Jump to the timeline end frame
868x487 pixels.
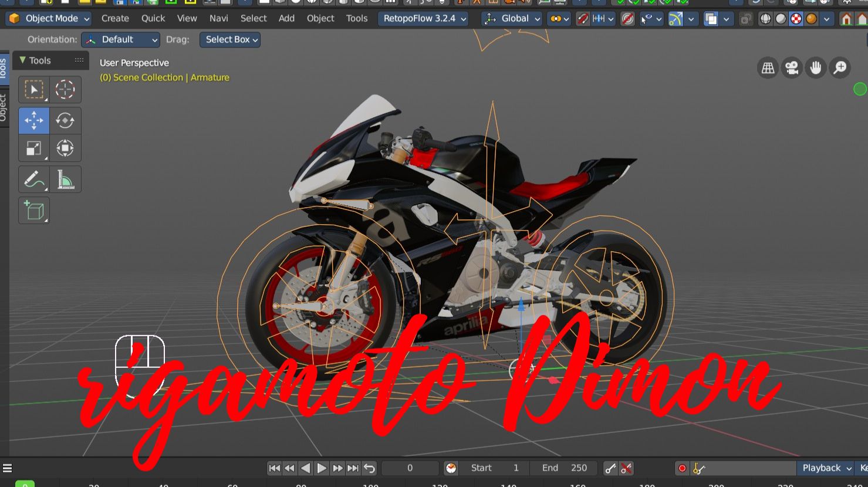tap(353, 468)
